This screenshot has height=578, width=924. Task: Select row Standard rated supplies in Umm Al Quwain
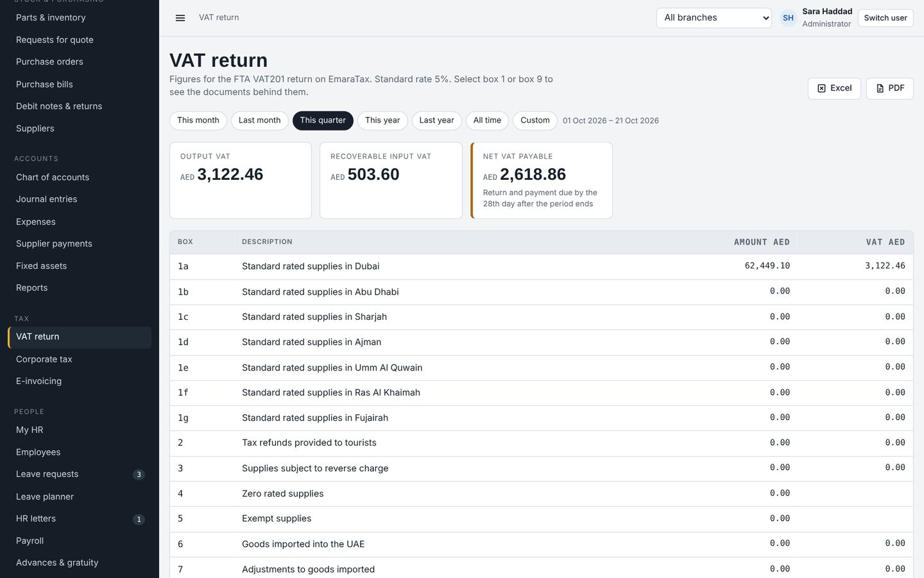[541, 367]
